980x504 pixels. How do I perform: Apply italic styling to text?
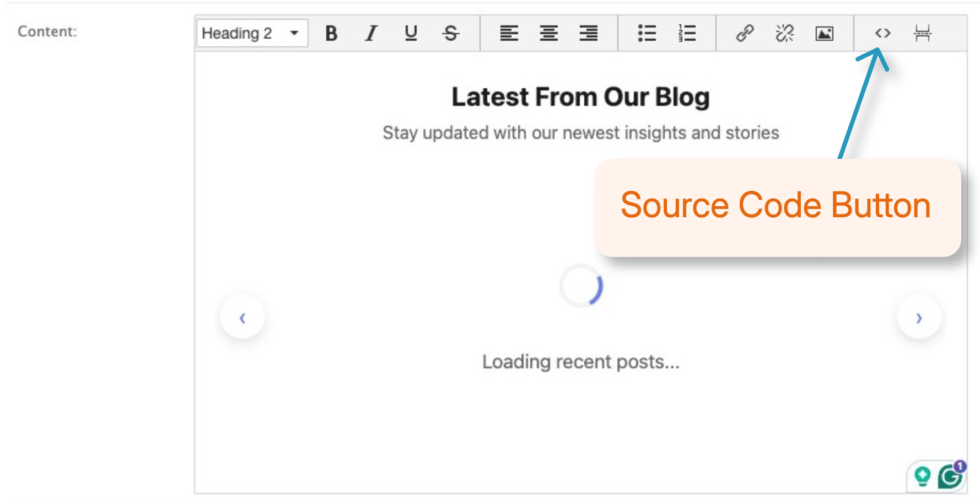370,33
